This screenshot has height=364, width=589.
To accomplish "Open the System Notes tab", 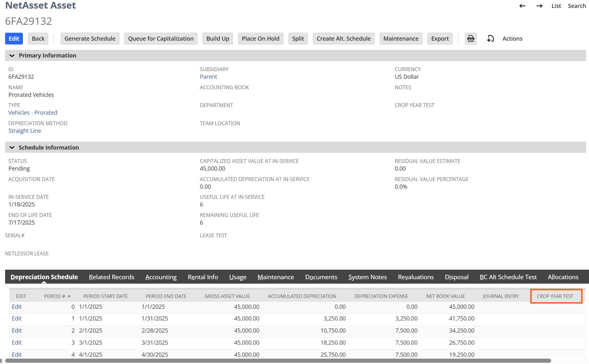I will (368, 277).
